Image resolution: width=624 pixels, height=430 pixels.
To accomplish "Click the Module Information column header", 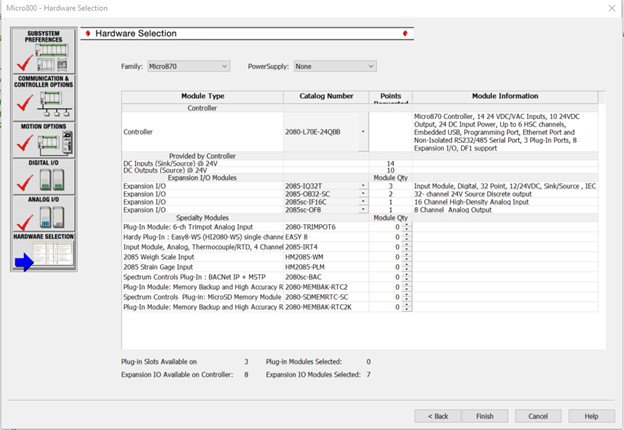I will [x=505, y=96].
